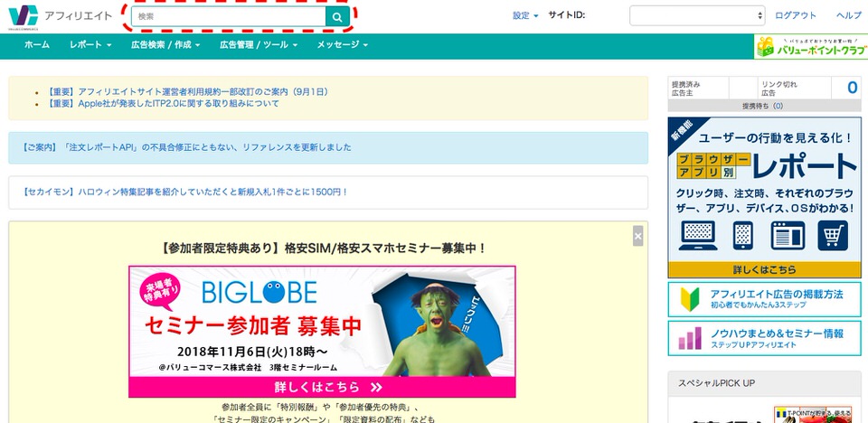
Task: Click the BIGLOBE seminar banner image
Action: point(322,331)
